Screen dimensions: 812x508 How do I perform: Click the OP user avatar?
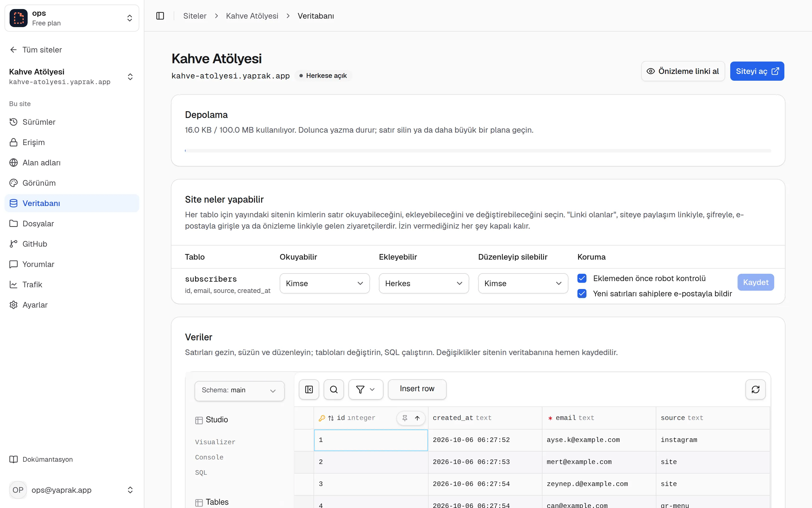[18, 490]
